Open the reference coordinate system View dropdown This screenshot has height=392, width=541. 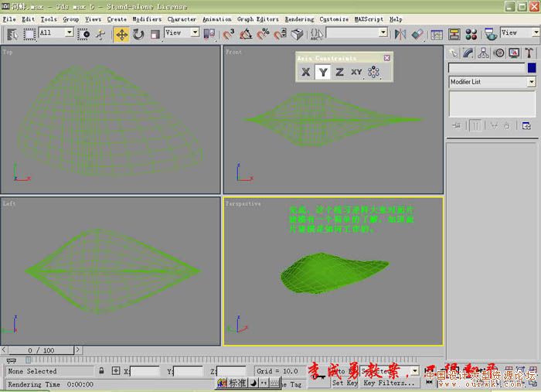195,32
